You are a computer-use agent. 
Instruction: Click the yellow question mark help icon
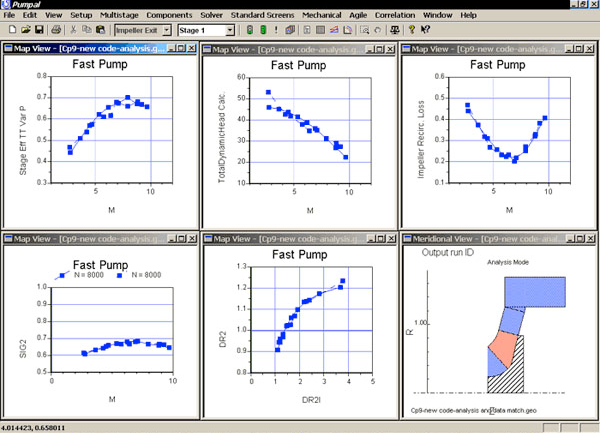[x=412, y=30]
